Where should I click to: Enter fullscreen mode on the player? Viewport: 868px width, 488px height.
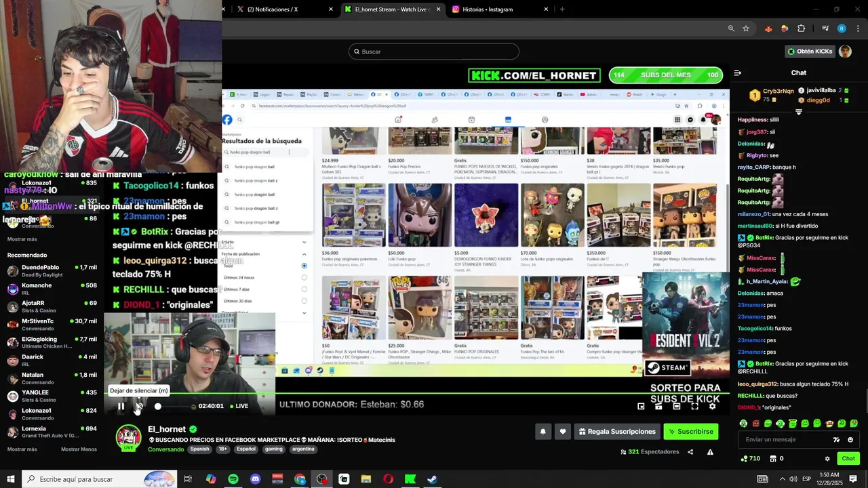(x=694, y=406)
